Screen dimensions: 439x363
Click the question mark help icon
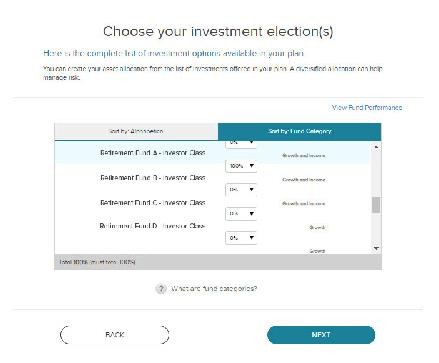point(161,289)
